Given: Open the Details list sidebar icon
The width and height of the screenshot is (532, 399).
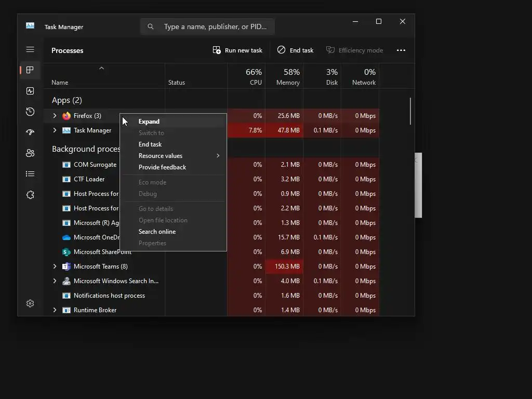Looking at the screenshot, I should (30, 174).
